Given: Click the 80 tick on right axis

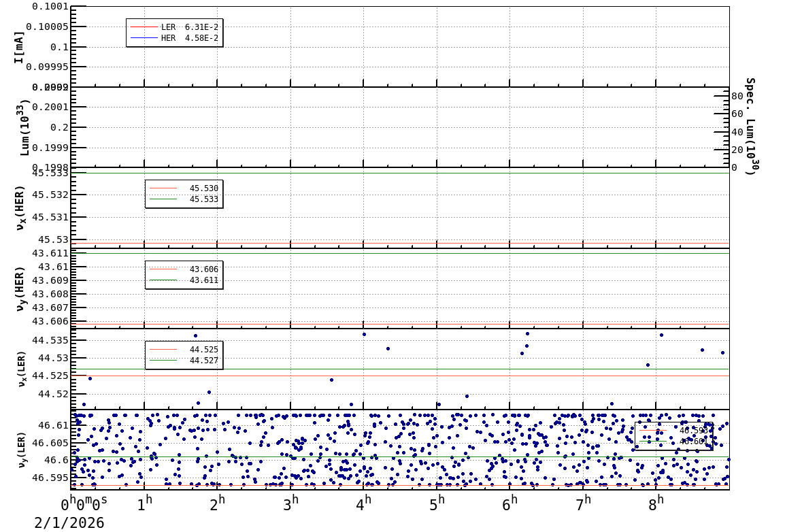Looking at the screenshot, I should click(737, 97).
